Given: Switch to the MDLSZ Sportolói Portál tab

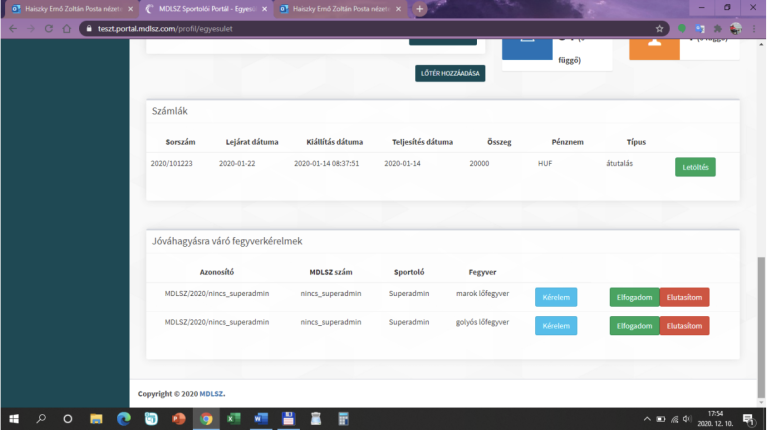Looking at the screenshot, I should (202, 9).
